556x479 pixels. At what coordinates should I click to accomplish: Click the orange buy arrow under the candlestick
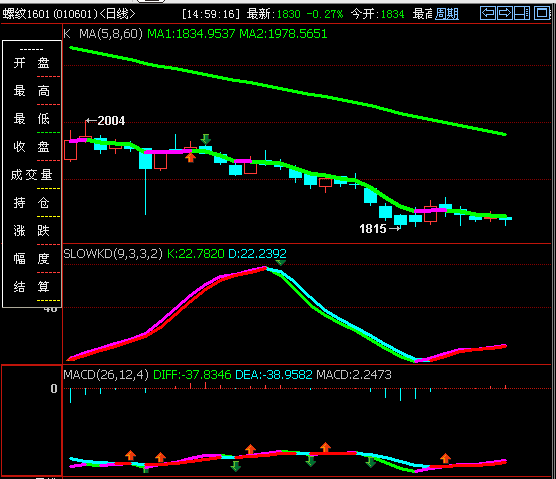tap(190, 157)
